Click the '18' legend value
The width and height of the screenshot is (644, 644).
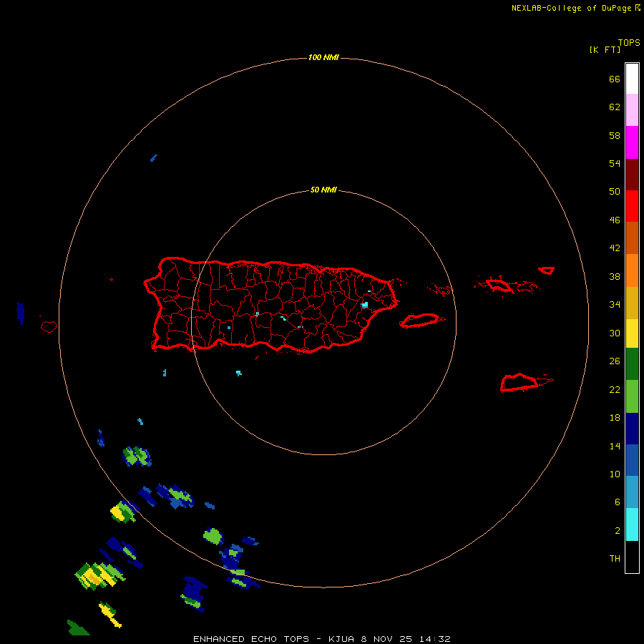coord(615,418)
